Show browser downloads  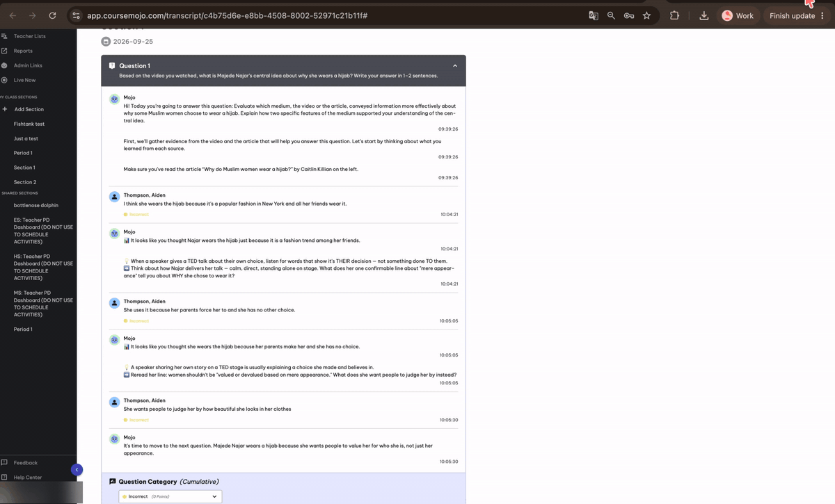pos(703,15)
